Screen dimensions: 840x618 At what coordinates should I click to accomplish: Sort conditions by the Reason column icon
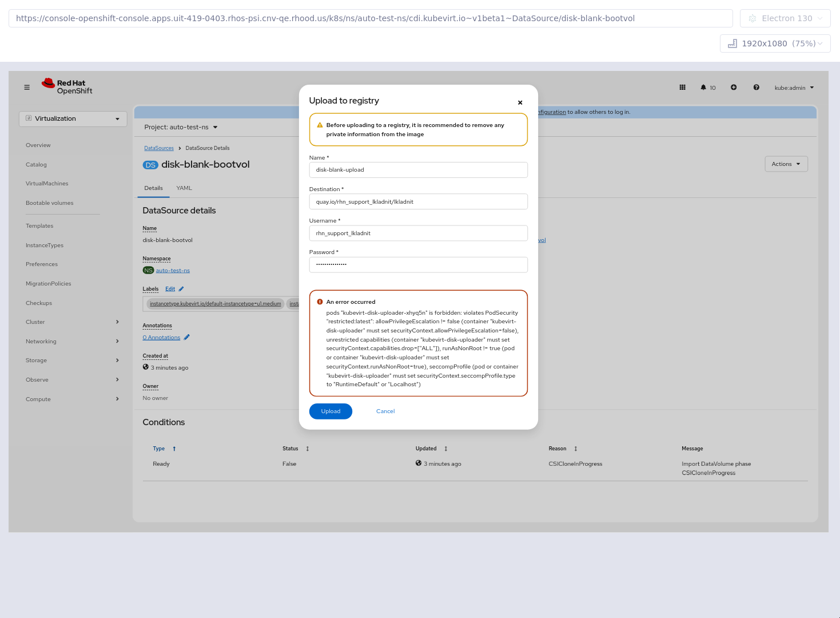(x=576, y=449)
